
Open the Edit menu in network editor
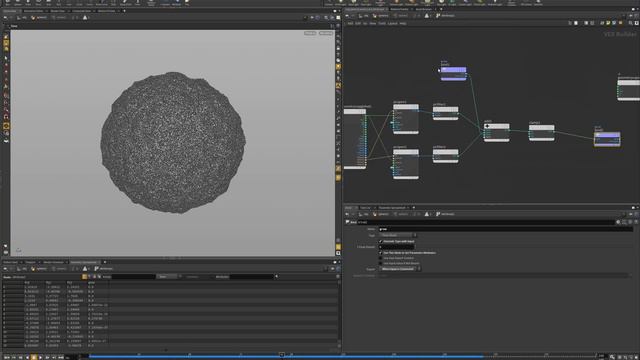(358, 24)
